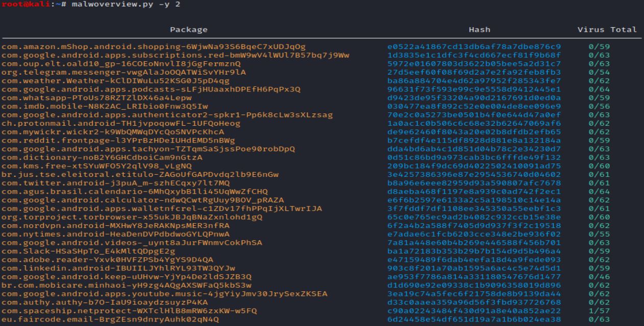Viewport: 644px width, 326px height.
Task: Select the com.nordvpn.android package entry
Action: (115, 225)
